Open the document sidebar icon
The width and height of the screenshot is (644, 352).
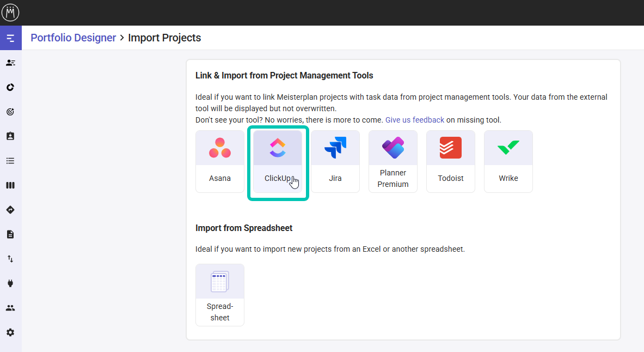[11, 234]
